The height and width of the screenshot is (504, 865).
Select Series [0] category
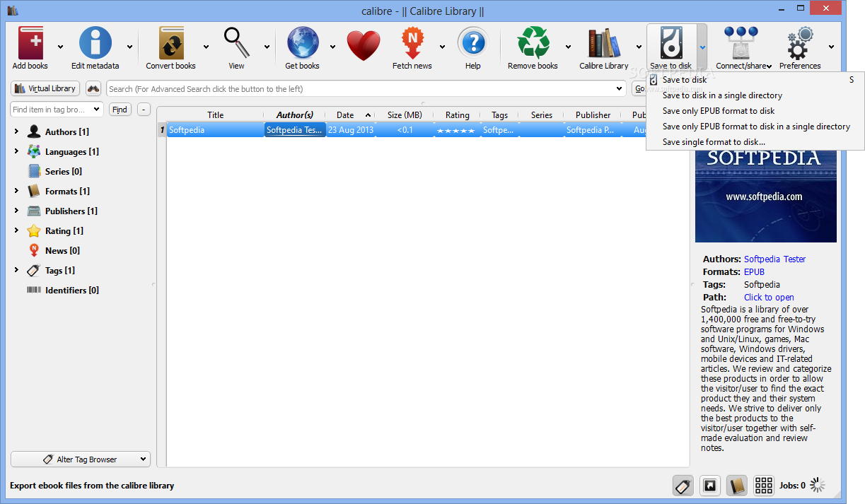64,172
